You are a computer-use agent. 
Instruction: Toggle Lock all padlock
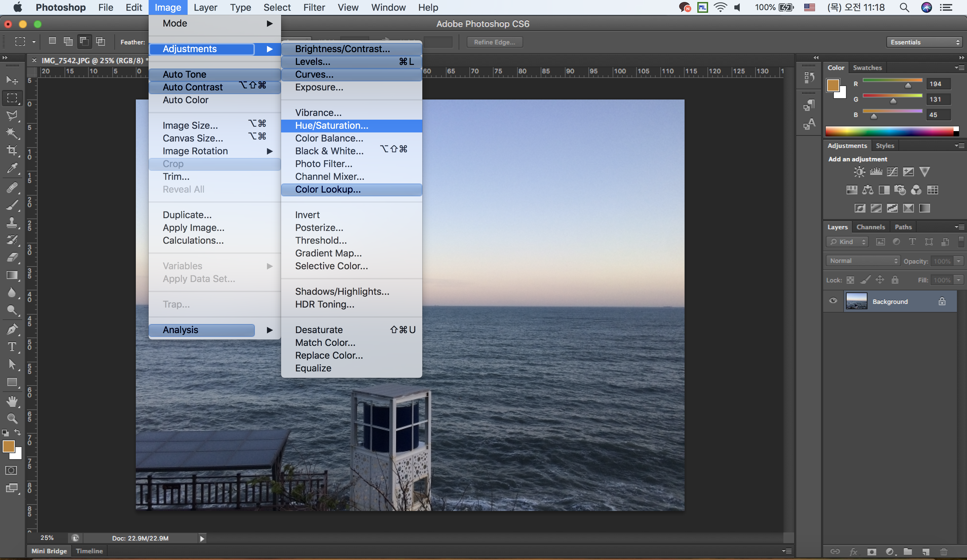[895, 280]
